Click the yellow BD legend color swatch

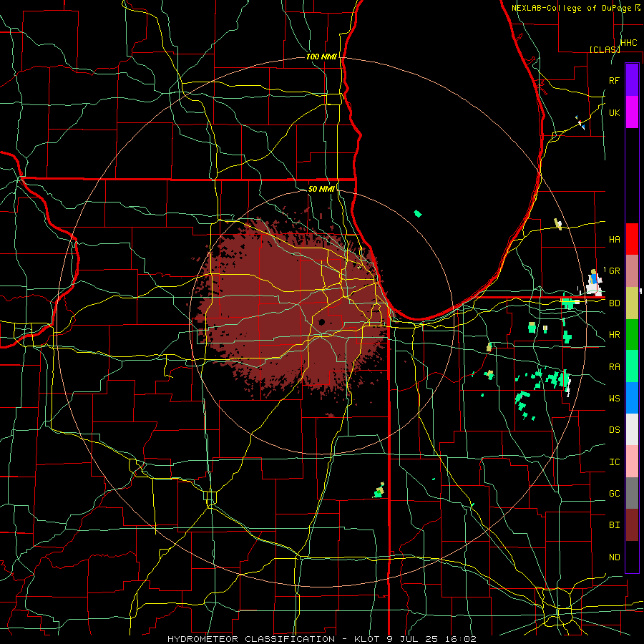click(632, 303)
